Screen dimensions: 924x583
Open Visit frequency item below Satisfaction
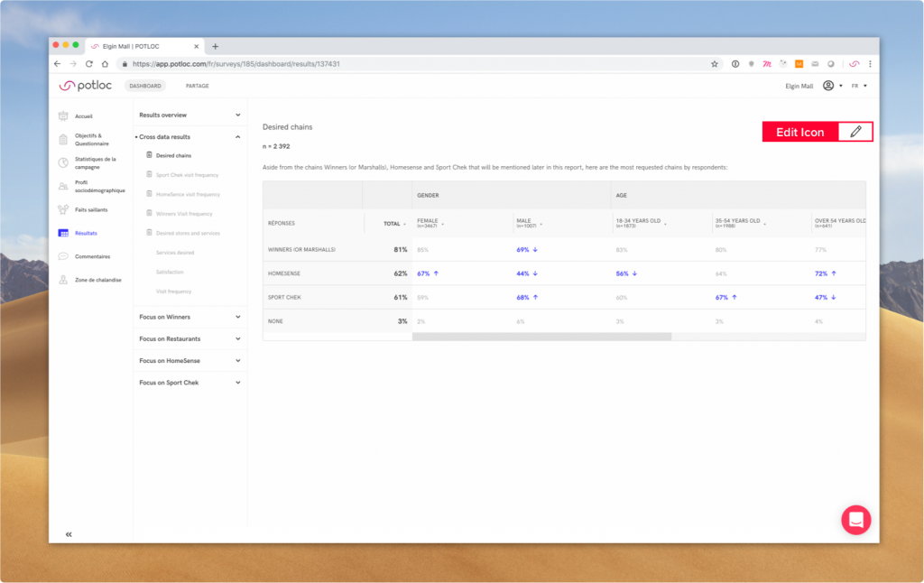tap(174, 291)
